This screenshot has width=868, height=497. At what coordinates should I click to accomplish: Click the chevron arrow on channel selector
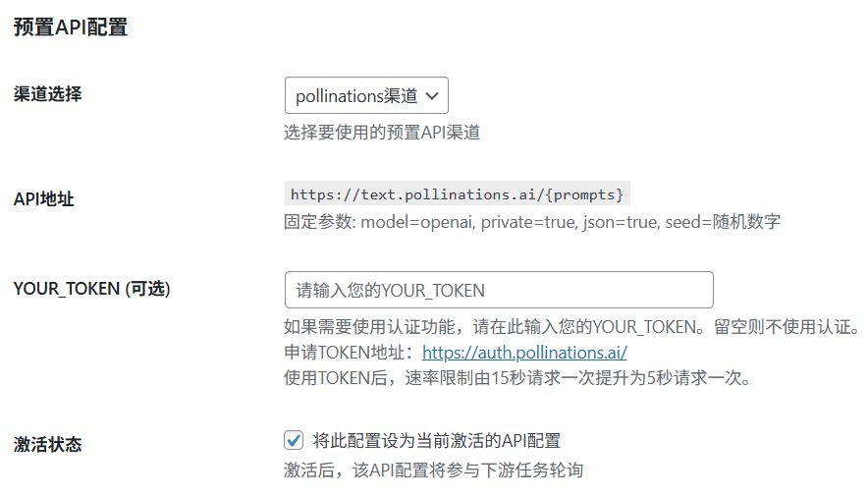(433, 96)
